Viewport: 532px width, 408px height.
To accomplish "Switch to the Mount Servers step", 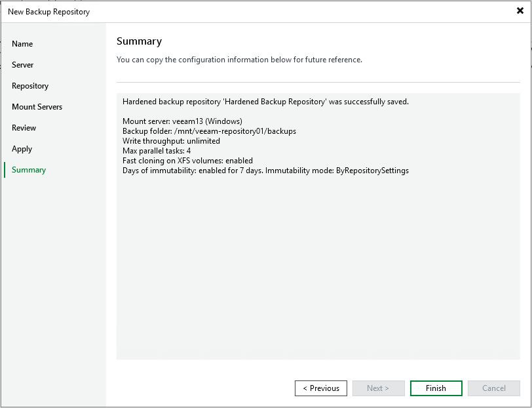I will 37,107.
